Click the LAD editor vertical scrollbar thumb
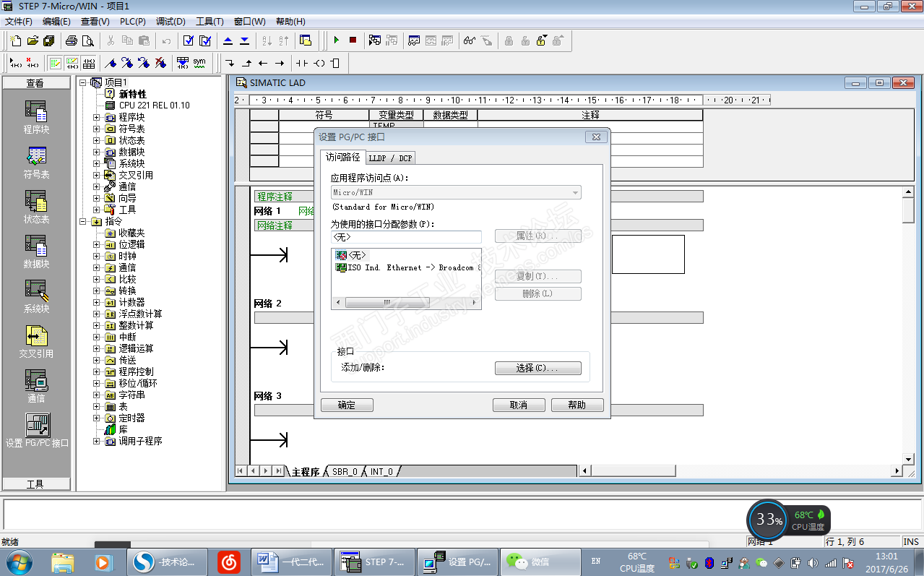This screenshot has width=924, height=576. (x=909, y=211)
